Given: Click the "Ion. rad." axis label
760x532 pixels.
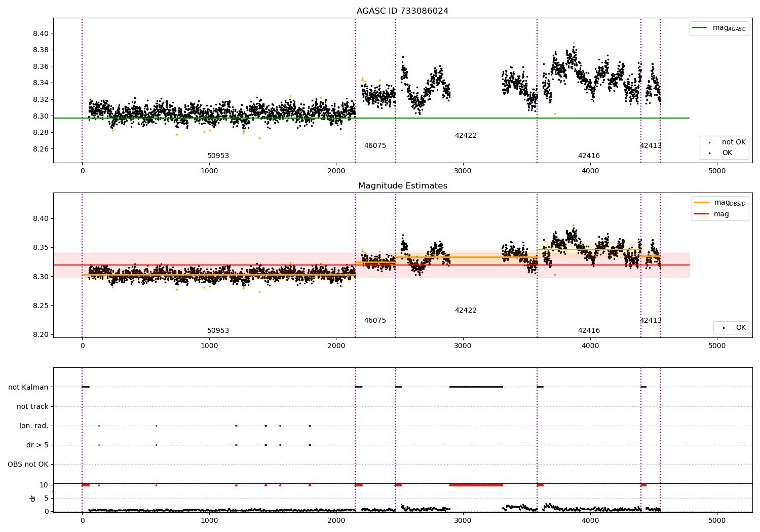Looking at the screenshot, I should pos(34,426).
